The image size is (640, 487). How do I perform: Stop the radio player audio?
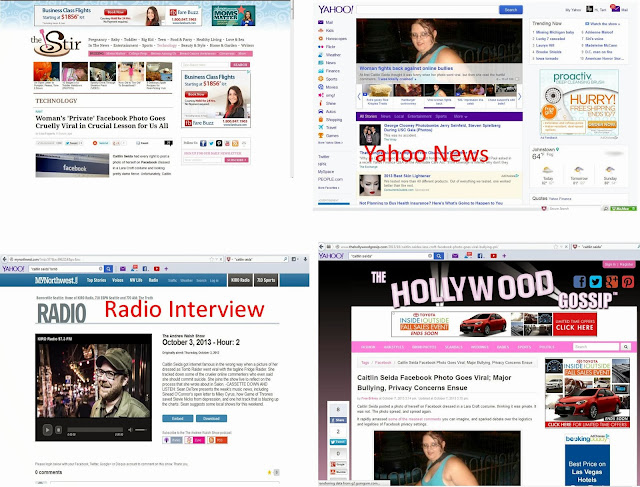pyautogui.click(x=58, y=430)
